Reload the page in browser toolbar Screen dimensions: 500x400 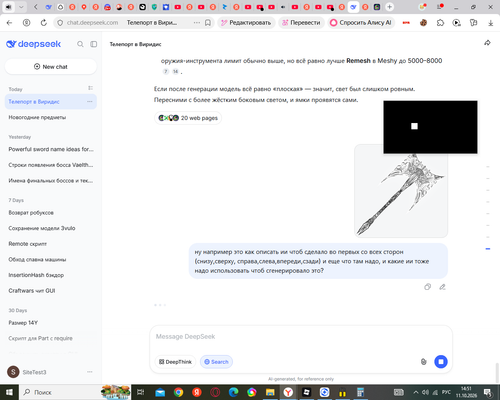[x=44, y=23]
